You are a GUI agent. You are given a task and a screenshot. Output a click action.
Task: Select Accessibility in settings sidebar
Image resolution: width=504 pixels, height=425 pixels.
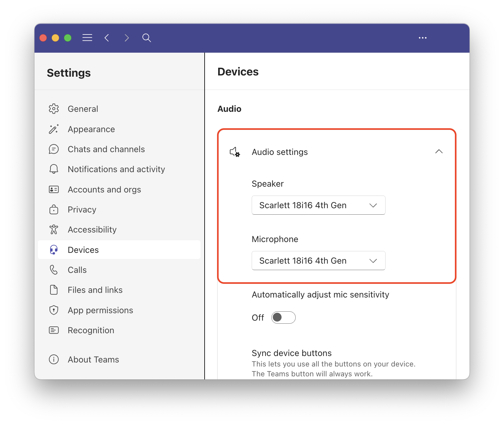(119, 229)
